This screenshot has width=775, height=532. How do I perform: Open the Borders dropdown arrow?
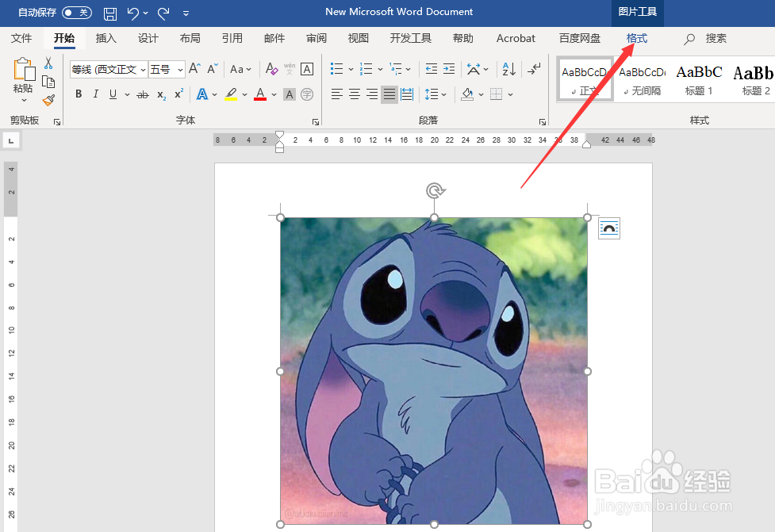[510, 94]
